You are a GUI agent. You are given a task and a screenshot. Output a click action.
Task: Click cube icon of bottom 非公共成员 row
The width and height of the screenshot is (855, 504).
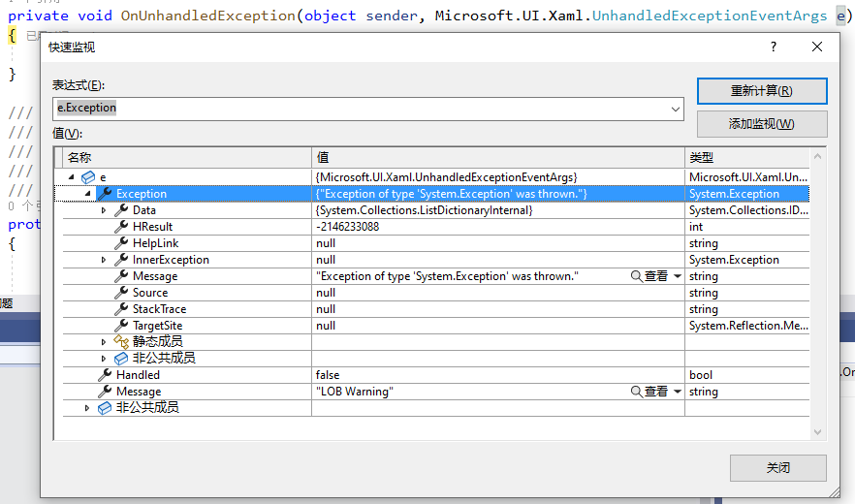(x=105, y=408)
